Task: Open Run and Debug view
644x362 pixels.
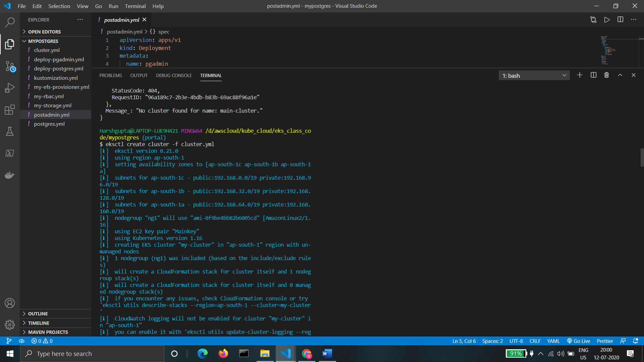Action: (x=10, y=88)
